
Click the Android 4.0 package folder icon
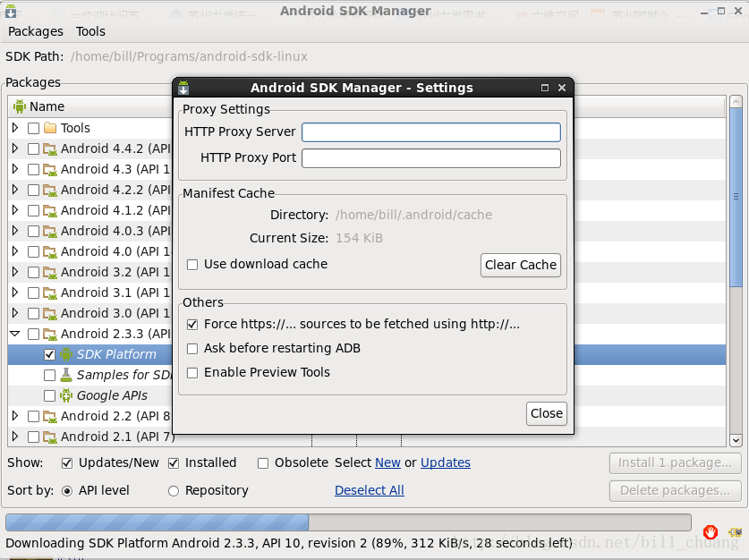point(50,251)
